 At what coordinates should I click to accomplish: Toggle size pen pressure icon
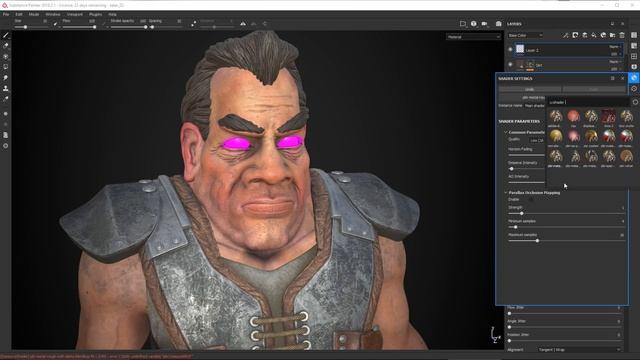pos(56,24)
